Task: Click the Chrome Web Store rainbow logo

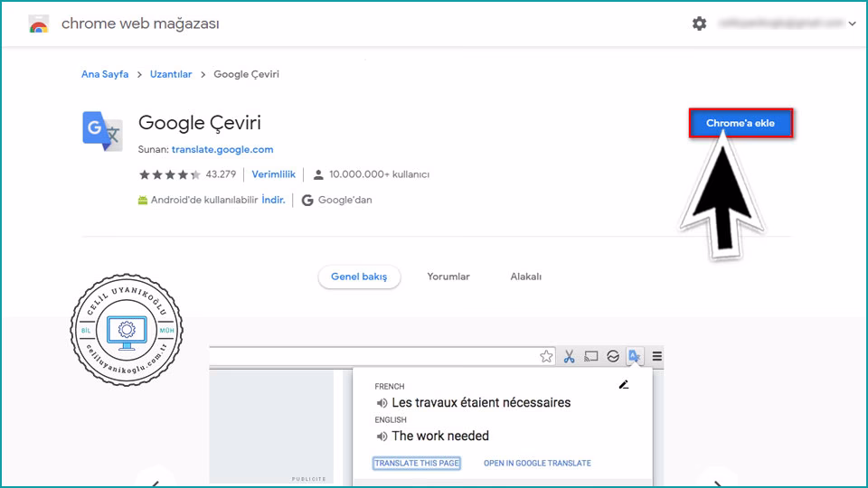Action: [39, 23]
